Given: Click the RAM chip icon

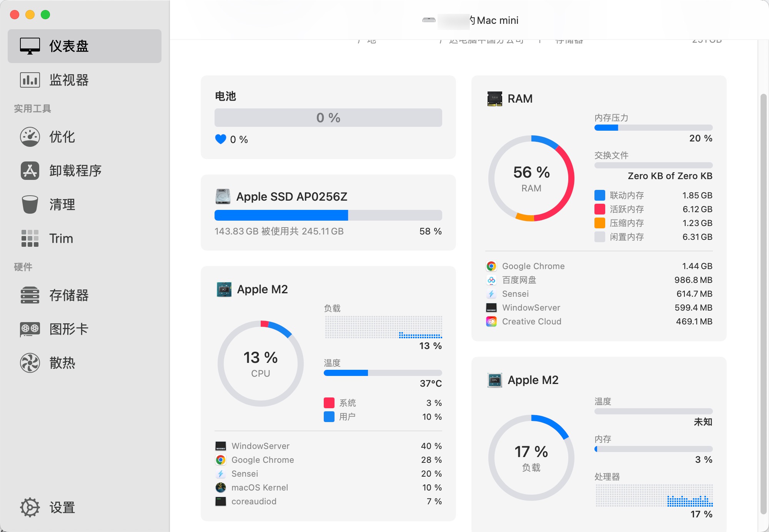Looking at the screenshot, I should [x=494, y=99].
